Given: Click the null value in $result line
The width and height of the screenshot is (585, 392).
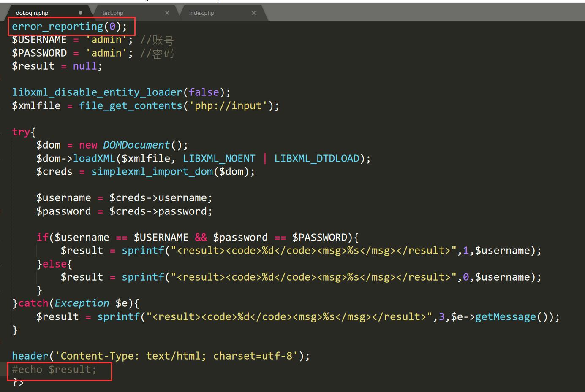Looking at the screenshot, I should point(84,66).
